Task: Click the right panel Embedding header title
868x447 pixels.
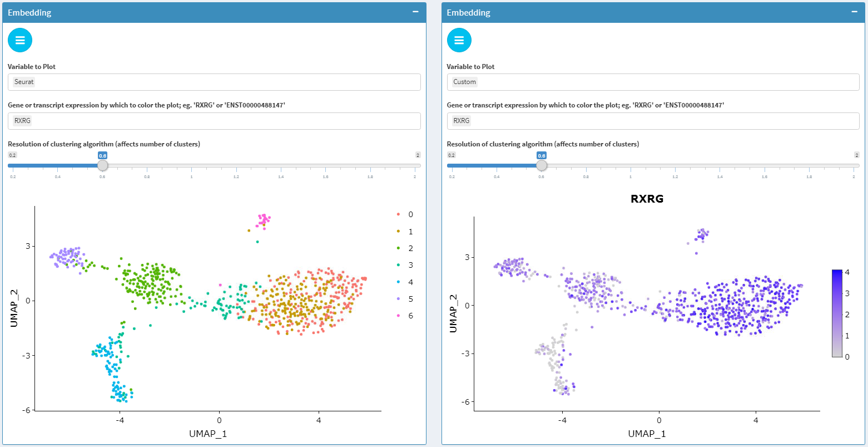Action: (x=468, y=12)
